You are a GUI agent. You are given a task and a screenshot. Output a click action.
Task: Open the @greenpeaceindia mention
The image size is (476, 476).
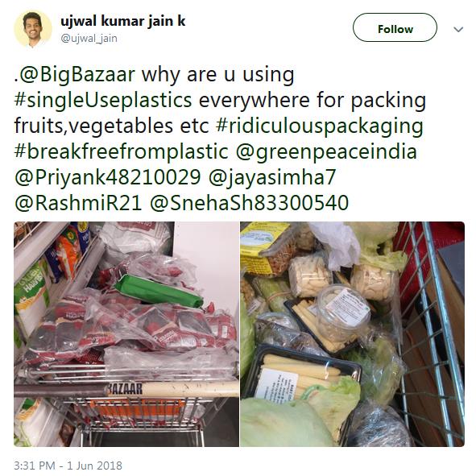(326, 153)
